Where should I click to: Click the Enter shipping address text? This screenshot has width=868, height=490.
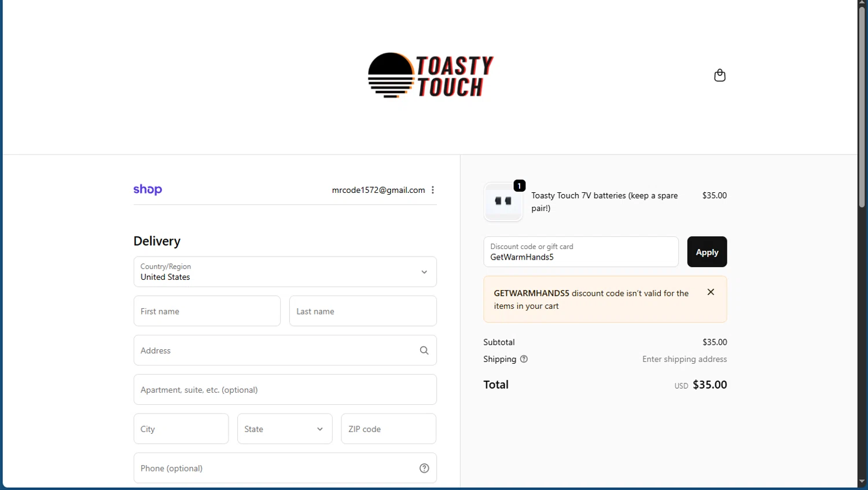(x=685, y=359)
